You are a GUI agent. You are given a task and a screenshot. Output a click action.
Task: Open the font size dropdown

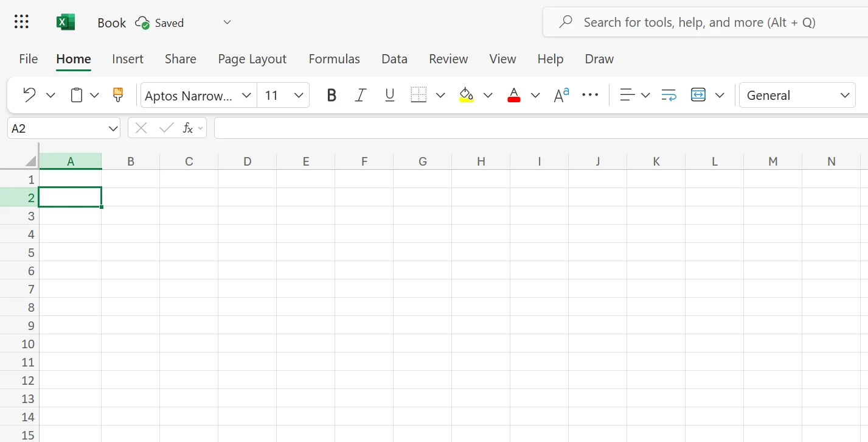pyautogui.click(x=299, y=95)
